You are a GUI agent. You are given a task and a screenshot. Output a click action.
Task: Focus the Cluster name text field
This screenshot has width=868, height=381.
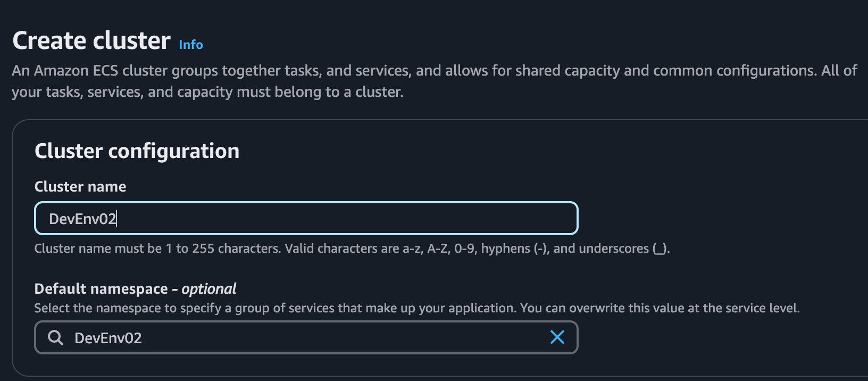[x=306, y=219]
